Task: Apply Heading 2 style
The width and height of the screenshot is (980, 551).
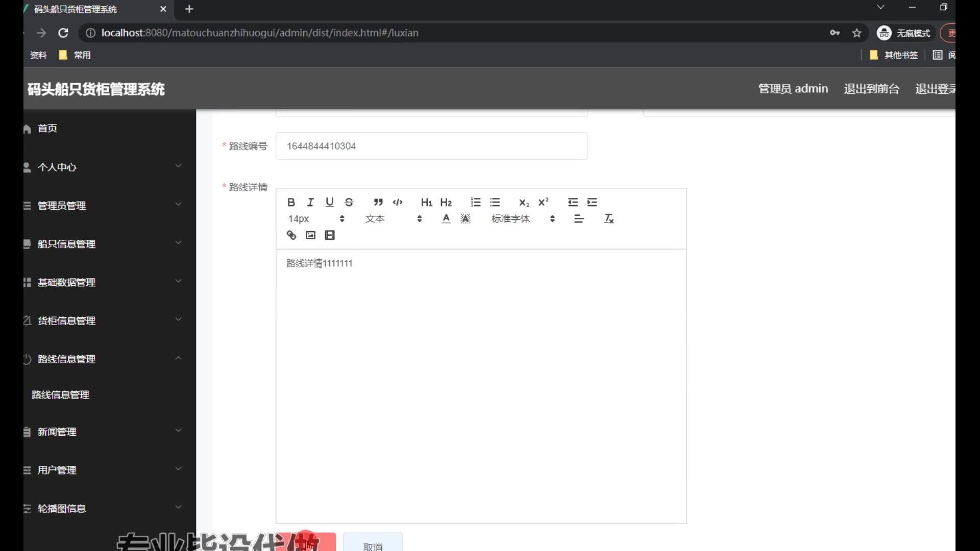Action: coord(446,203)
